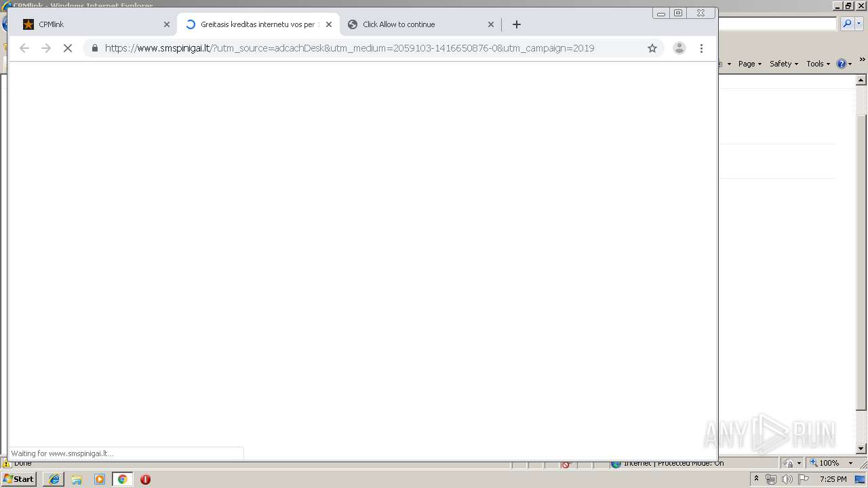Open IE Help question-mark menu
Viewport: 868px width, 488px height.
click(x=844, y=64)
